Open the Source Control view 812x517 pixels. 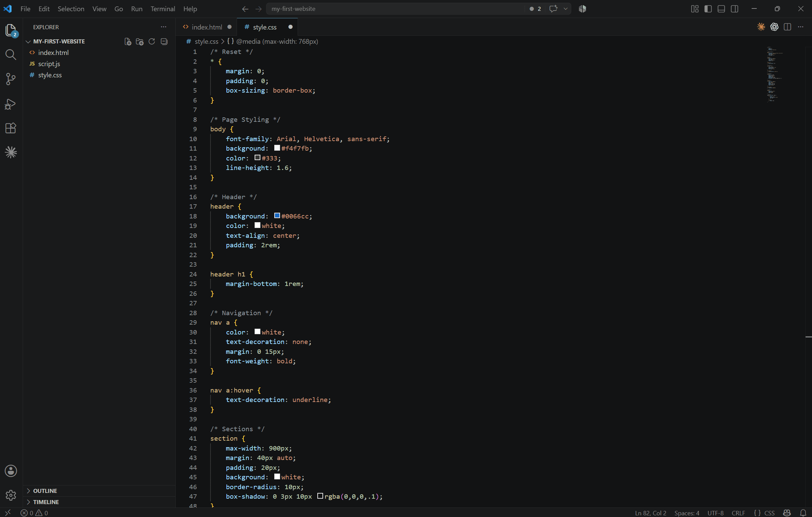(11, 79)
